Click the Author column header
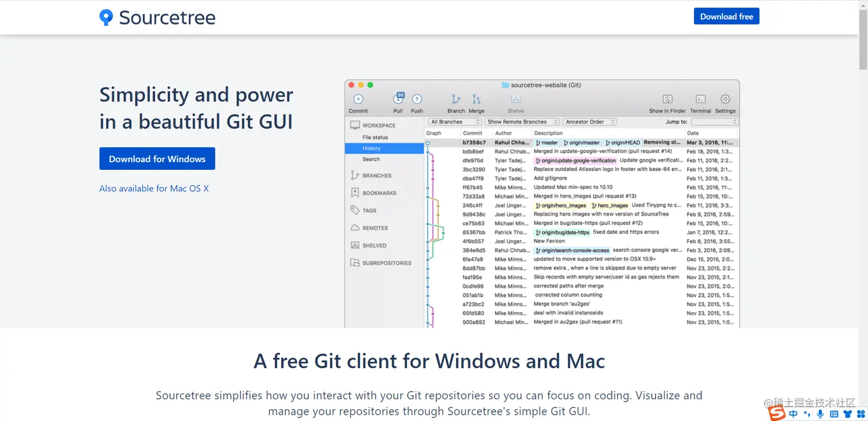This screenshot has width=868, height=421. point(503,133)
